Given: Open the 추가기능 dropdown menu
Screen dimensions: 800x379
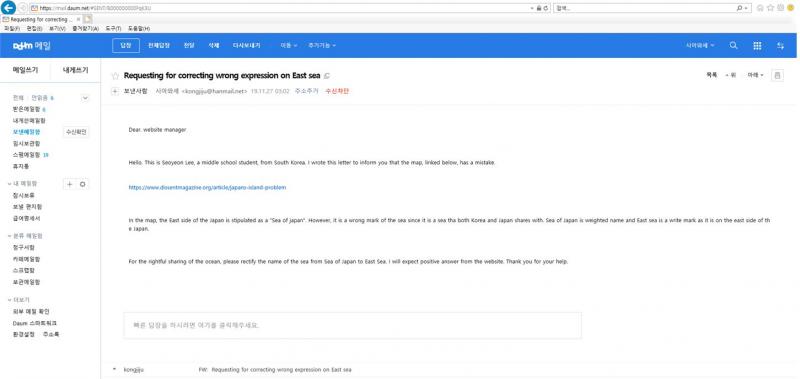Looking at the screenshot, I should click(322, 45).
